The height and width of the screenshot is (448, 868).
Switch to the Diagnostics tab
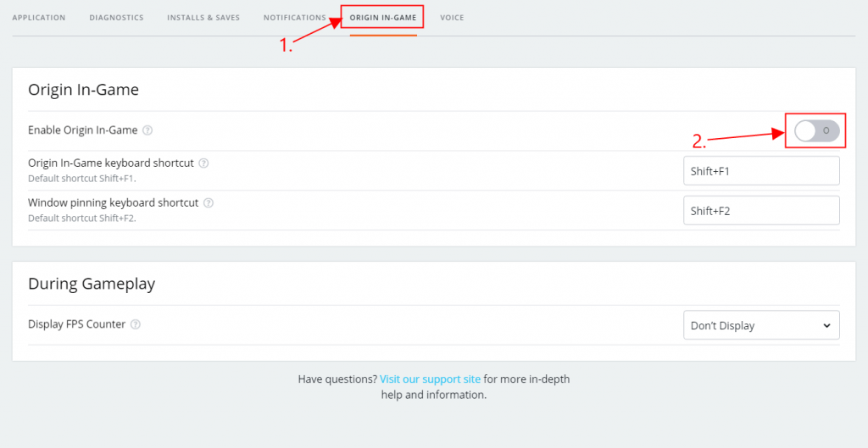coord(116,18)
